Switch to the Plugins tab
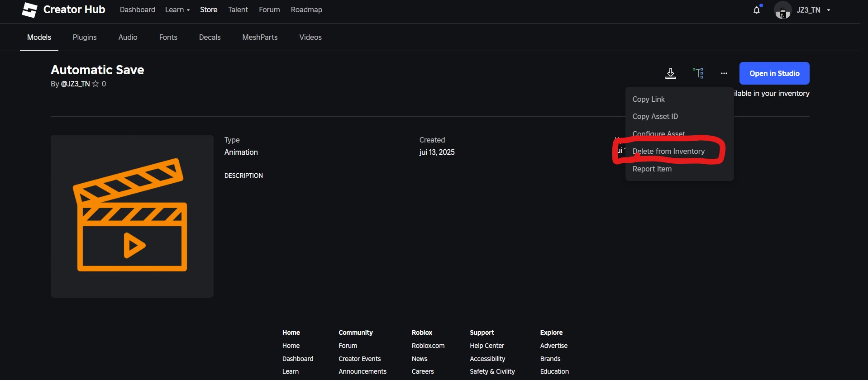Image resolution: width=868 pixels, height=380 pixels. (x=85, y=37)
